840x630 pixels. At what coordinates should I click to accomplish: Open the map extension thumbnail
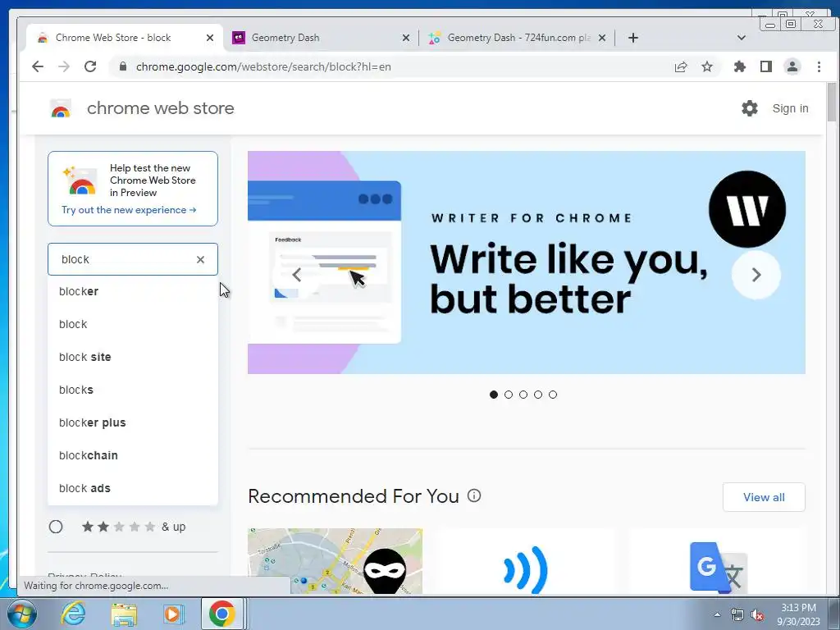click(335, 561)
